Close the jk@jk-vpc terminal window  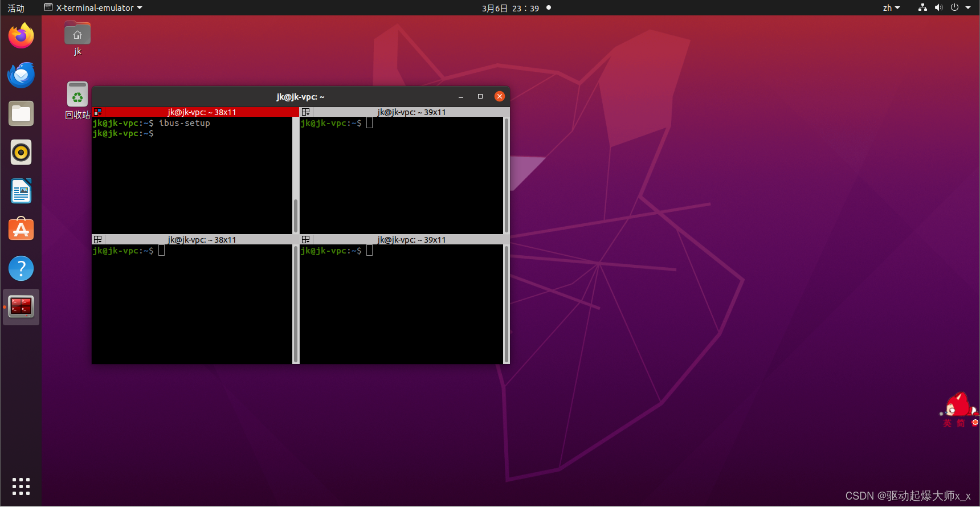click(500, 96)
